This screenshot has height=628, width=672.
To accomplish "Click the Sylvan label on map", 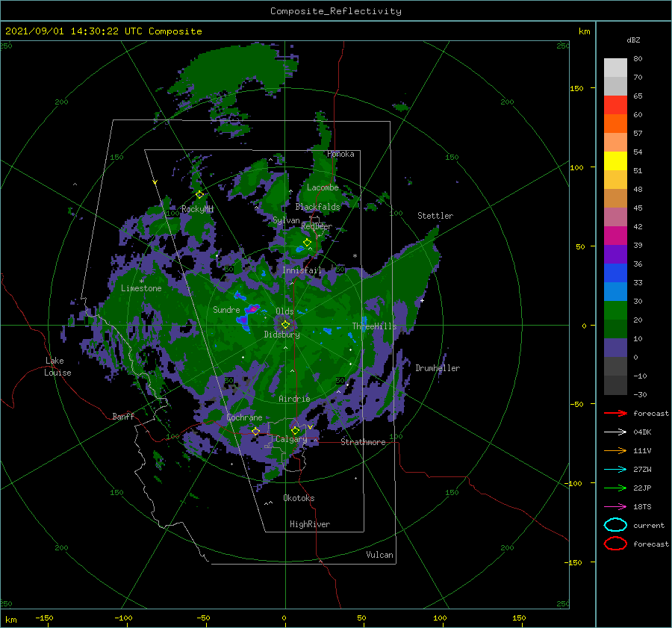I will click(286, 220).
